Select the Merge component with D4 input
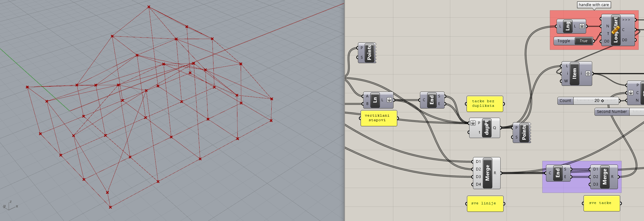The width and height of the screenshot is (644, 221). 487,173
